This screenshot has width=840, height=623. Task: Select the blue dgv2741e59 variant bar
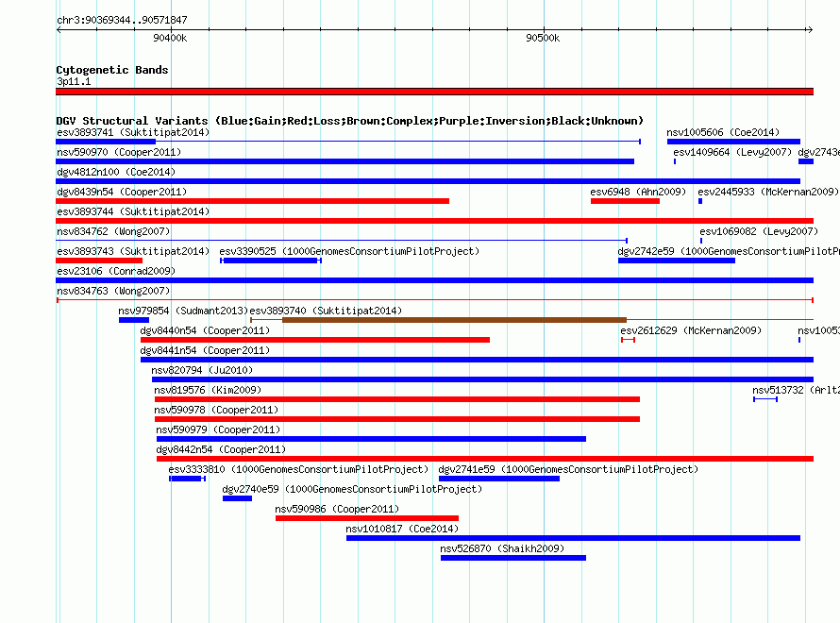[x=498, y=479]
